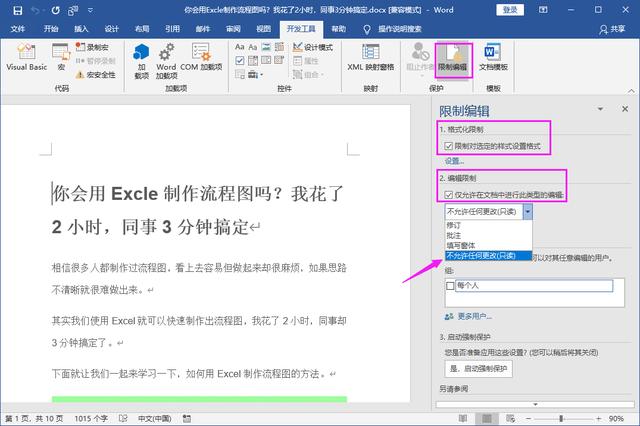
Task: Switch to the 邮件 (Mailings) tab
Action: coord(202,29)
